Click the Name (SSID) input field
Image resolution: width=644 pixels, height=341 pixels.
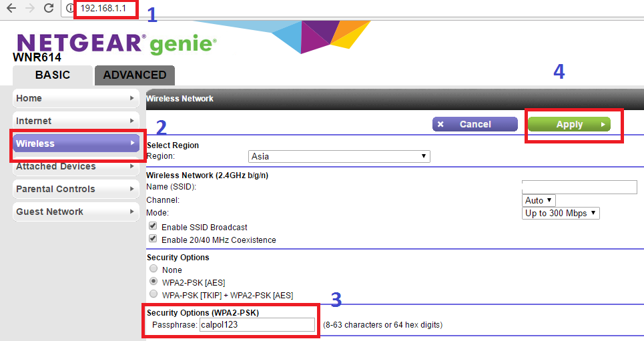tap(579, 187)
